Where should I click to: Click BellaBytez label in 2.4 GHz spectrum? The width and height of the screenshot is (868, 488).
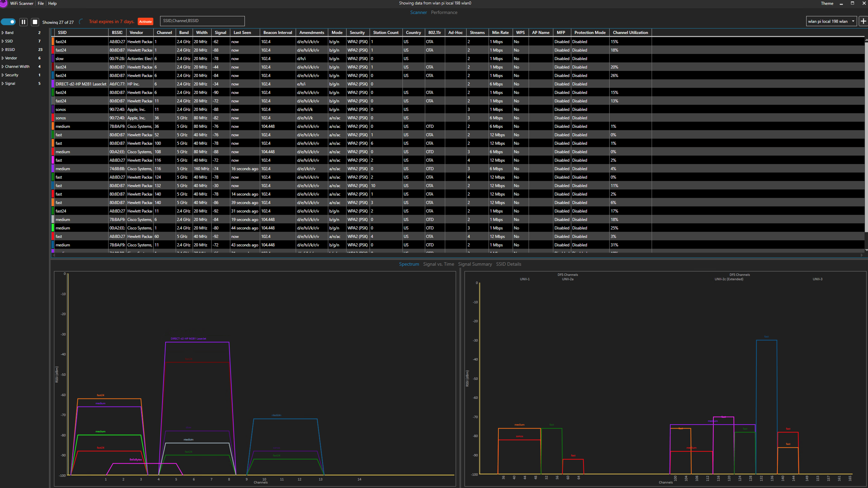[x=136, y=460]
